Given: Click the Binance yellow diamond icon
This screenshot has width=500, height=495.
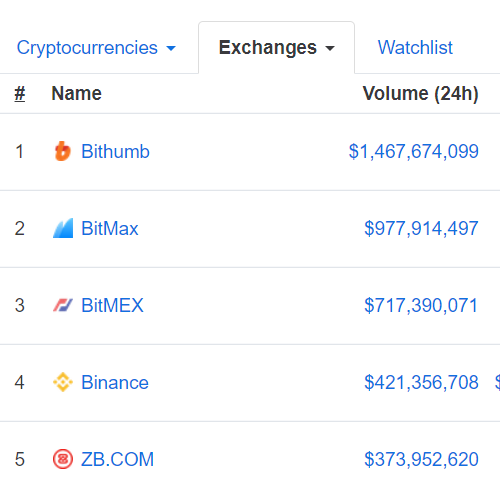Looking at the screenshot, I should click(63, 382).
